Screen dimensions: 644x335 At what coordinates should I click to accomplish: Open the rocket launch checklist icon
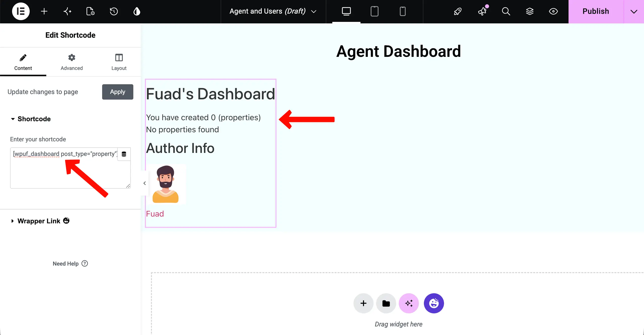tap(458, 11)
